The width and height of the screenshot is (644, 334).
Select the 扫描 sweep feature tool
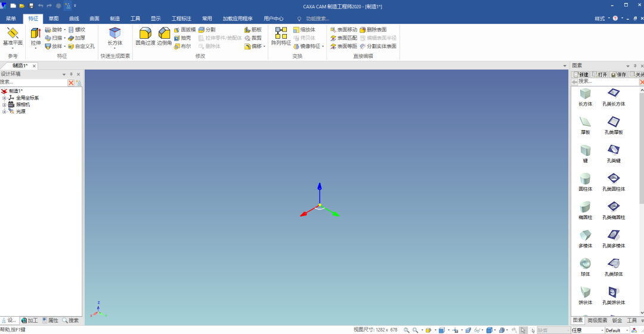coord(54,38)
